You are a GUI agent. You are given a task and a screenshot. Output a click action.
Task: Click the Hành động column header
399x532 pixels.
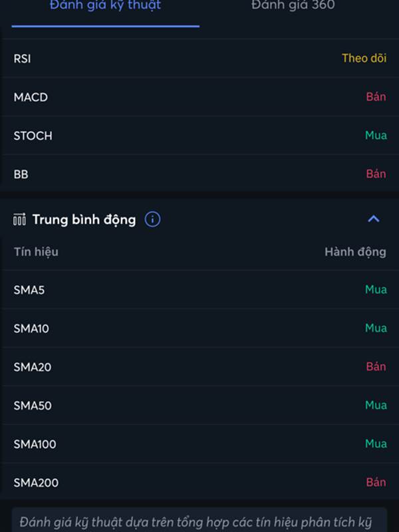point(355,252)
